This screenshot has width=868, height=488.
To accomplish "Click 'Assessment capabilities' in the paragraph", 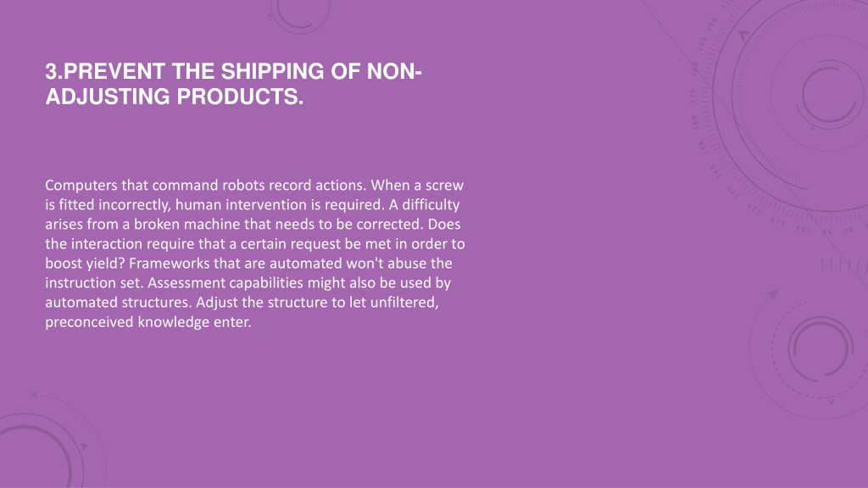I will pos(225,283).
